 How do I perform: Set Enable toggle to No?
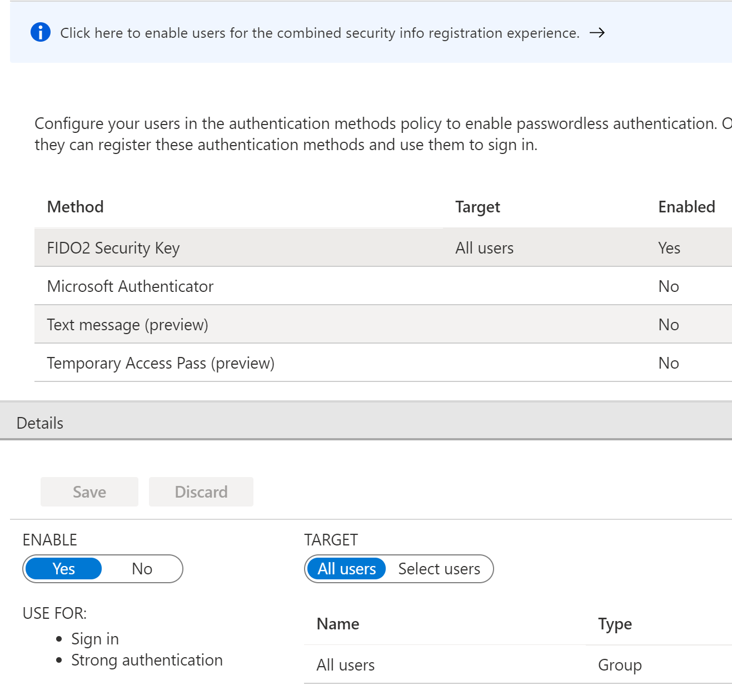(x=142, y=569)
